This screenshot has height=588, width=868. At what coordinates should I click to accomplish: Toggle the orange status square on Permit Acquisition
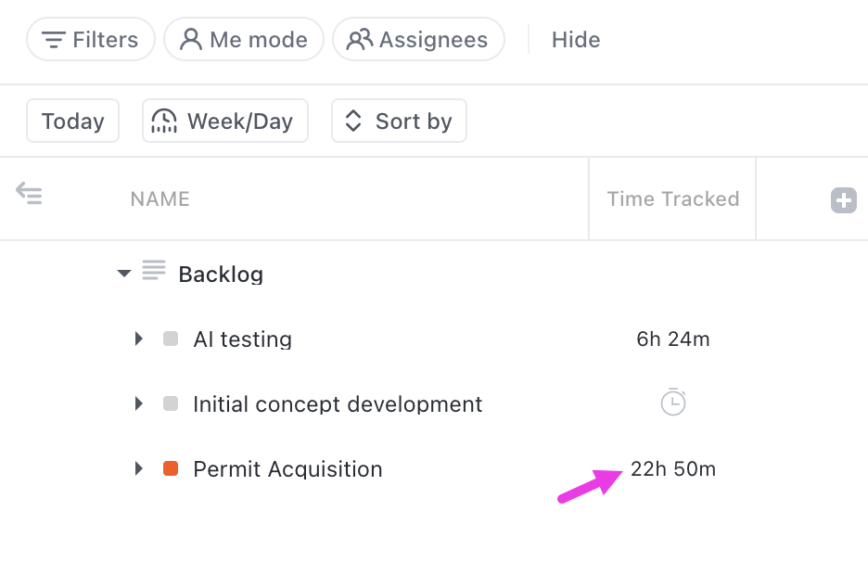point(170,468)
